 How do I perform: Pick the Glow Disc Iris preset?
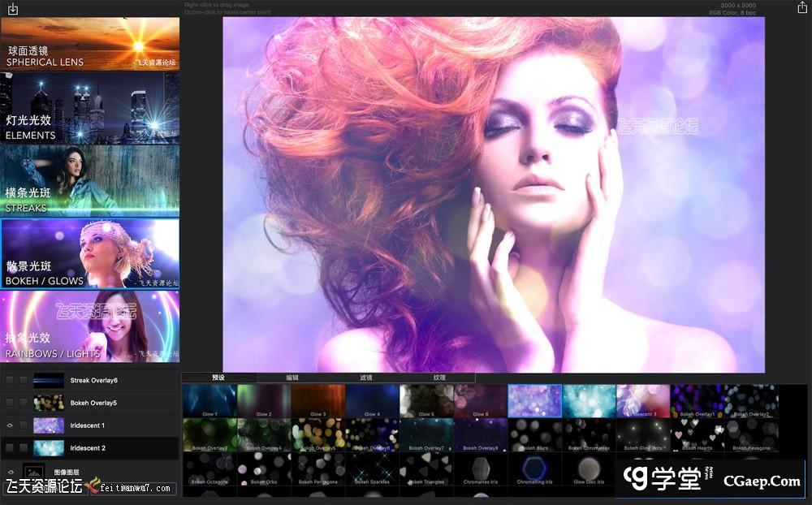point(589,468)
